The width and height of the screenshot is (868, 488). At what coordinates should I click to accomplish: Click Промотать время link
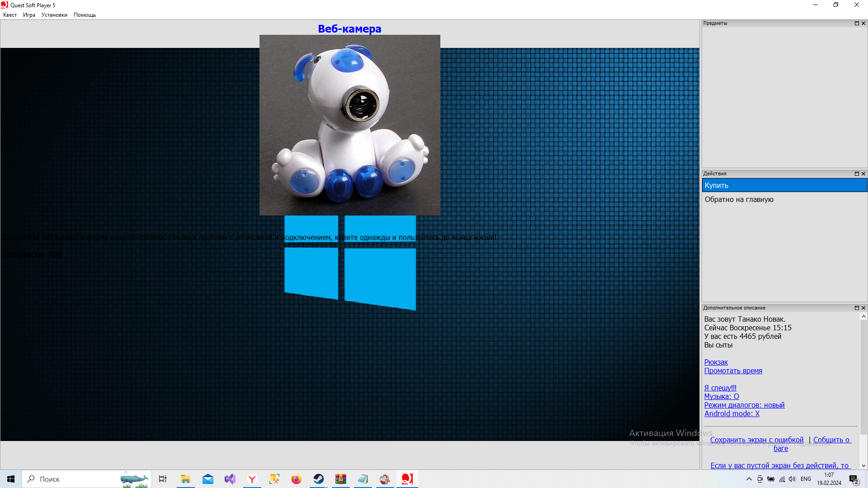[733, 371]
